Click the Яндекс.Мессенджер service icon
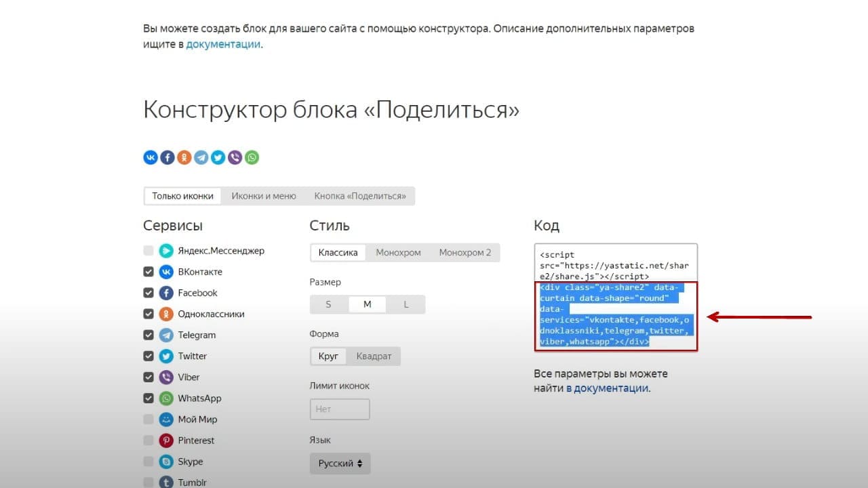Image resolution: width=868 pixels, height=488 pixels. point(166,251)
